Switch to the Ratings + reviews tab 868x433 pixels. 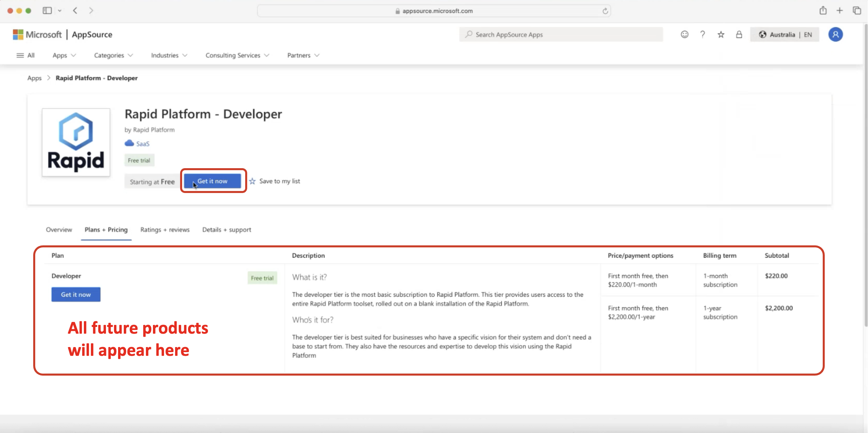(x=164, y=229)
